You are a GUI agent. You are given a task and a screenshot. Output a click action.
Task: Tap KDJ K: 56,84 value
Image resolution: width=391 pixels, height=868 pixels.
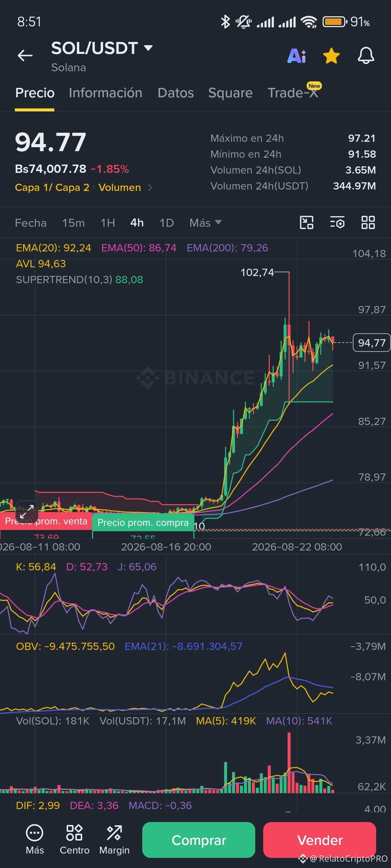[36, 567]
